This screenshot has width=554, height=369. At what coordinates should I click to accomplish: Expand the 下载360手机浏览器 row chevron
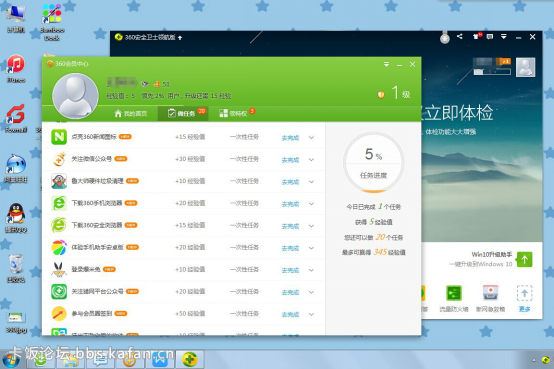tap(311, 204)
